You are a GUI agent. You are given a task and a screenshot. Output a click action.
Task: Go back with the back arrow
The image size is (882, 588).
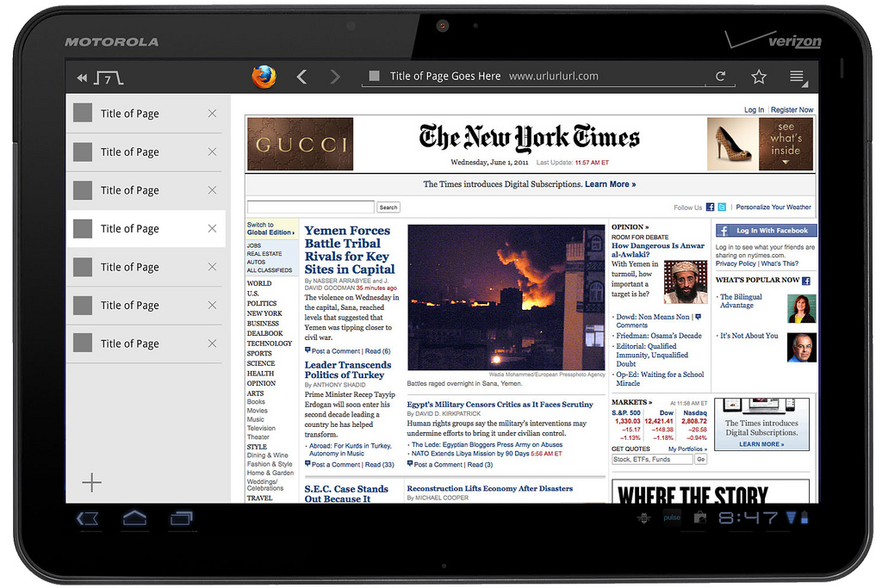click(302, 77)
